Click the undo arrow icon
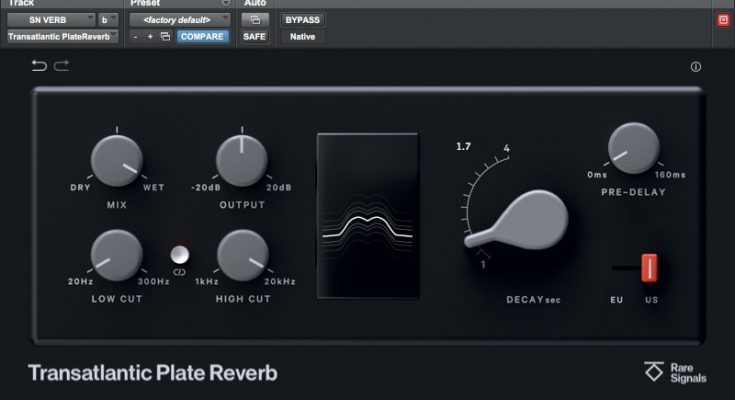 tap(39, 66)
